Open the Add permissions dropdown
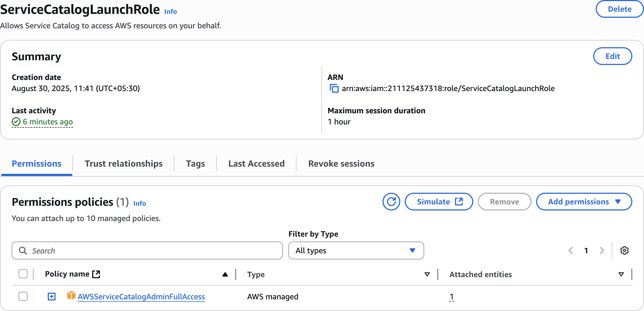Viewport: 644px width, 311px height. pyautogui.click(x=584, y=202)
